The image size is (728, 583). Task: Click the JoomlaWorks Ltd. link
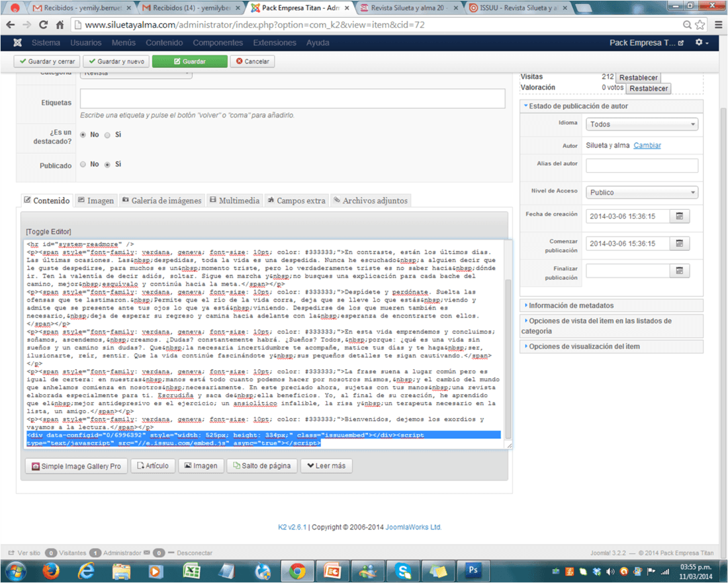tap(413, 527)
